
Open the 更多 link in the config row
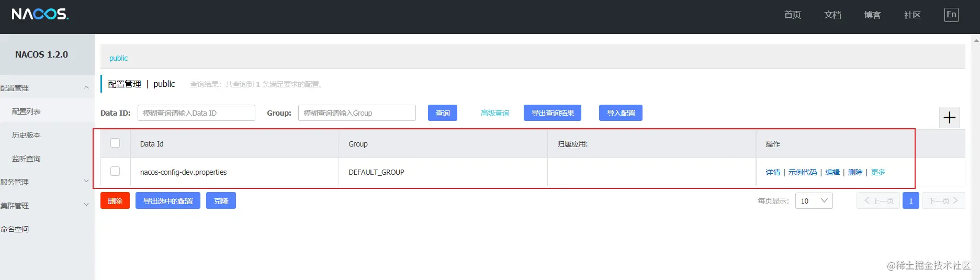tap(878, 172)
